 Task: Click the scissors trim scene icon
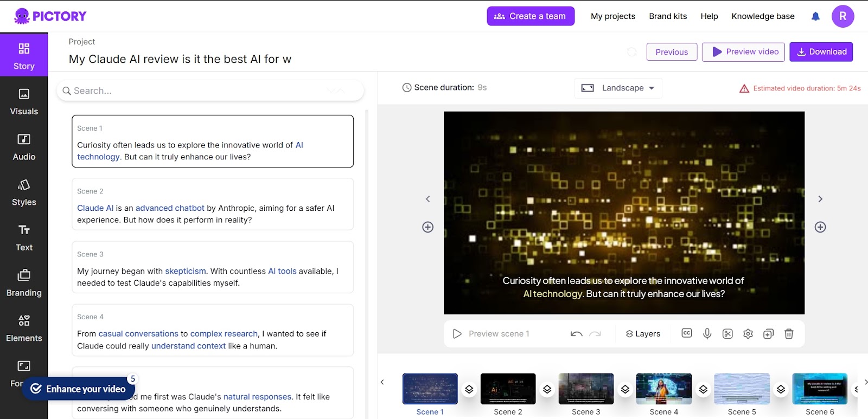coord(727,334)
